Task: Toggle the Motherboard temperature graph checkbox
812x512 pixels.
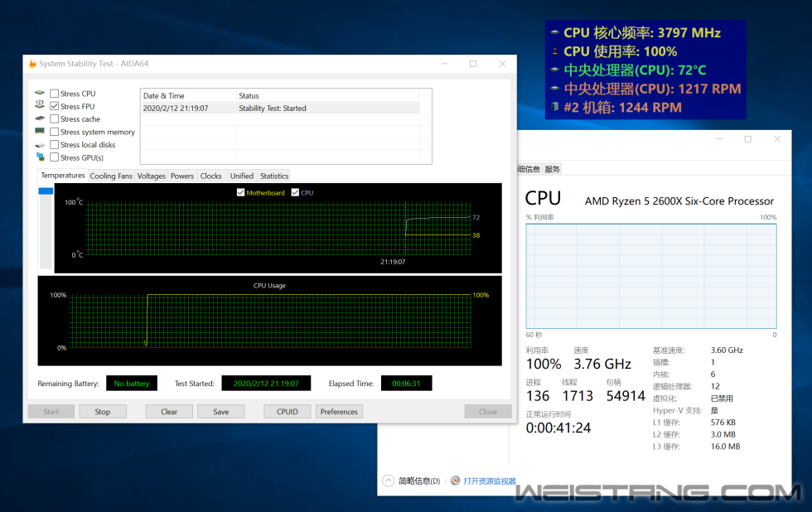Action: click(241, 193)
